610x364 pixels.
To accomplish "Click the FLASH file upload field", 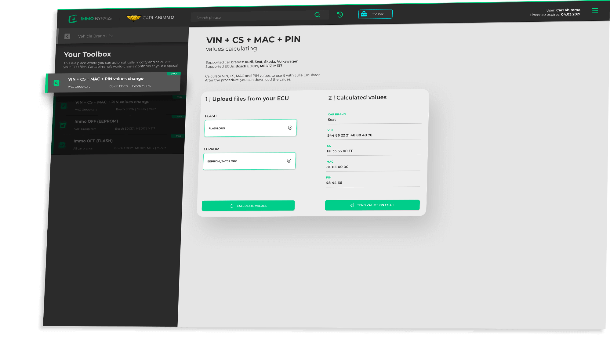I will (x=250, y=128).
